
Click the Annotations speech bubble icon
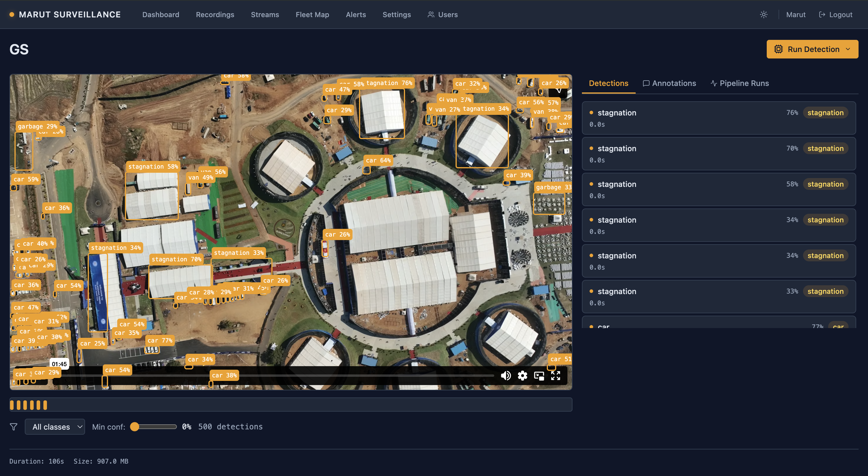646,83
